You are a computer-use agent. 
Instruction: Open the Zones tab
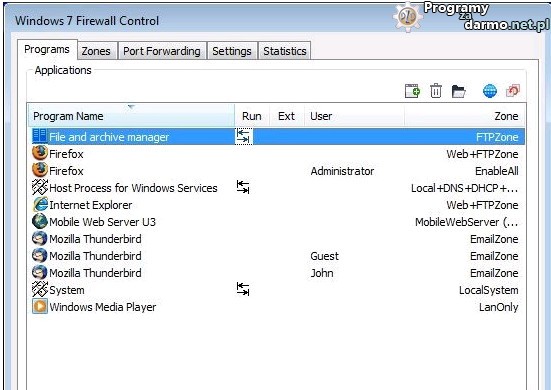(96, 51)
